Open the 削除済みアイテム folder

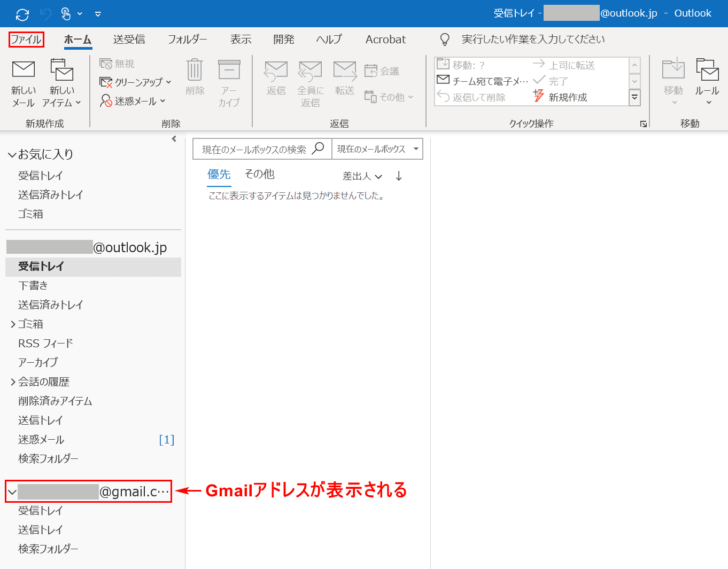coord(55,401)
